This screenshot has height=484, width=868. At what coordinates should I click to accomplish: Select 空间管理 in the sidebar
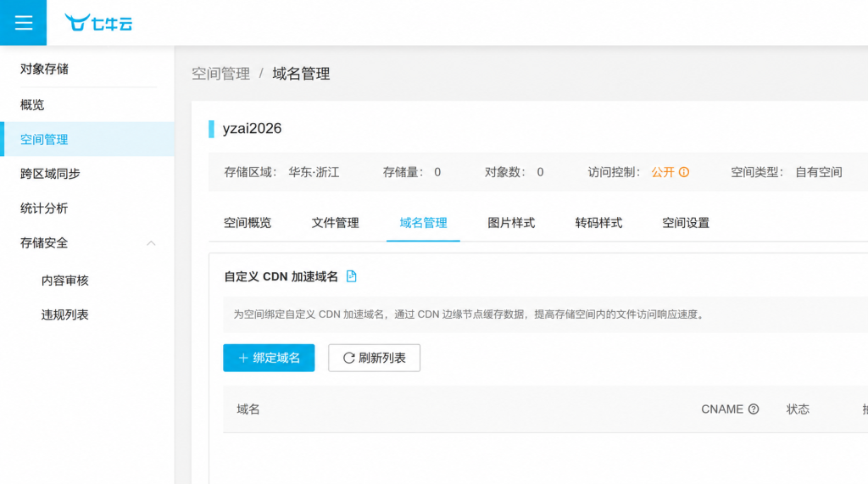(87, 139)
